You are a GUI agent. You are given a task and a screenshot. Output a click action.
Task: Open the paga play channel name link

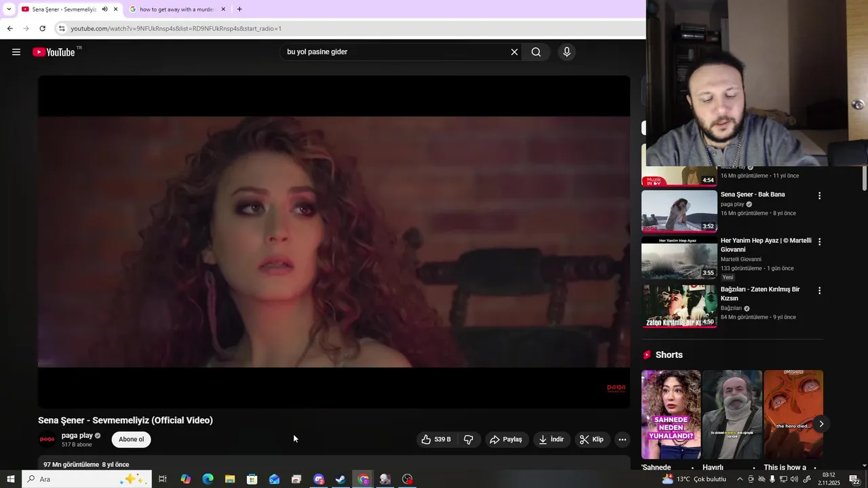pos(77,436)
